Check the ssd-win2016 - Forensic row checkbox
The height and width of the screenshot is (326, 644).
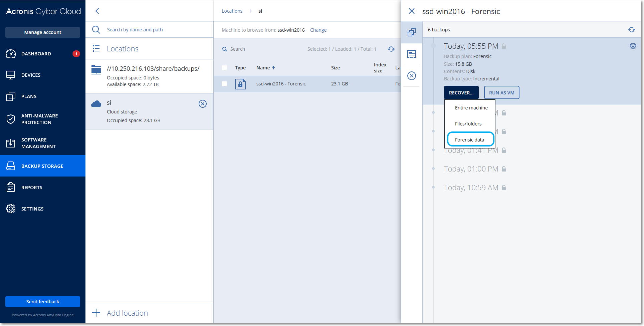click(x=224, y=84)
